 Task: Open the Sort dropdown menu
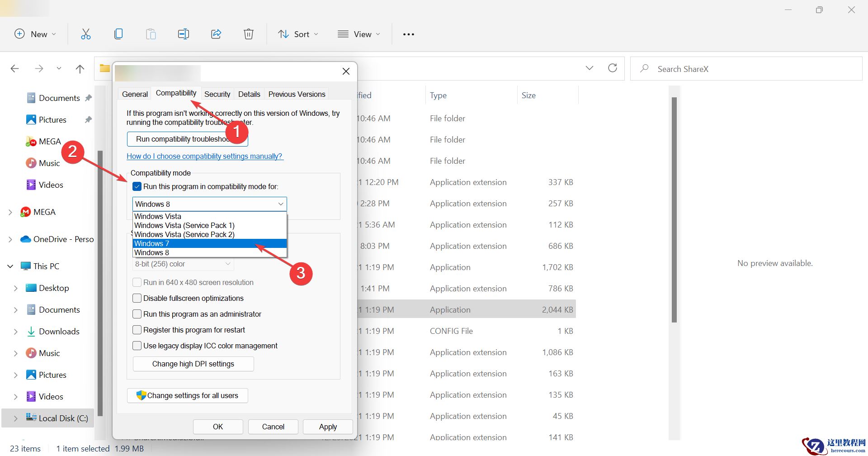298,34
